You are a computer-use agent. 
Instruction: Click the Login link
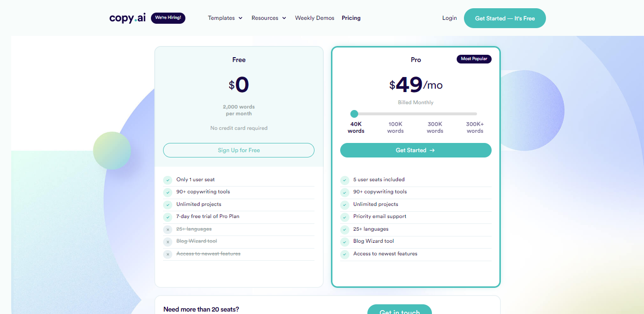point(449,18)
